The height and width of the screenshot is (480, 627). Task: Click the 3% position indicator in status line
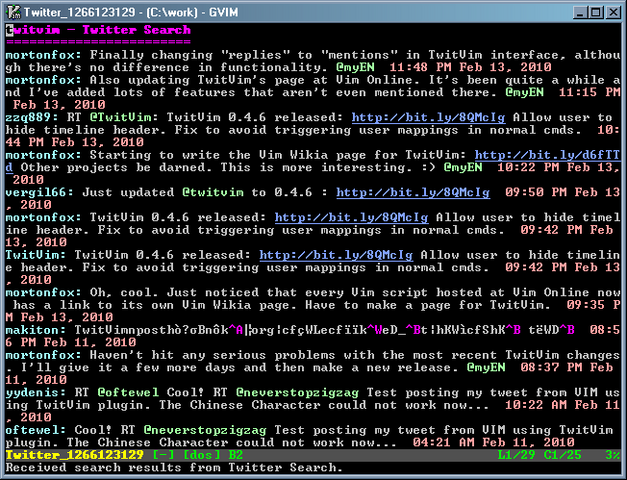(x=613, y=455)
